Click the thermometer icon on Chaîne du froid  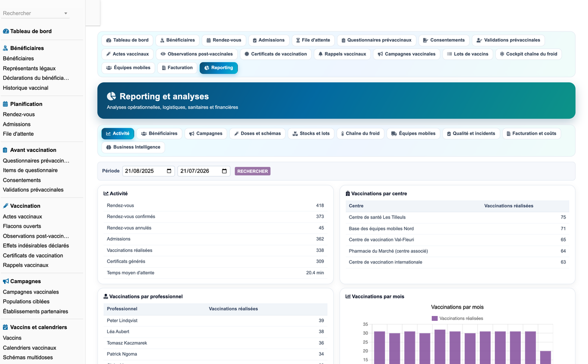pos(342,133)
